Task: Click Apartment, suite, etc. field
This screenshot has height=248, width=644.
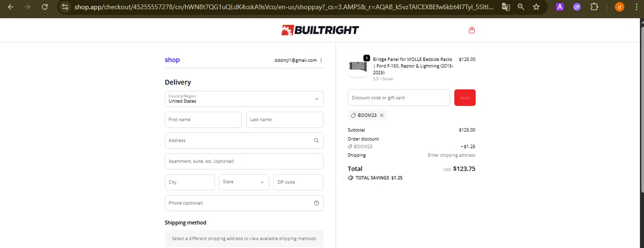Action: [x=244, y=161]
